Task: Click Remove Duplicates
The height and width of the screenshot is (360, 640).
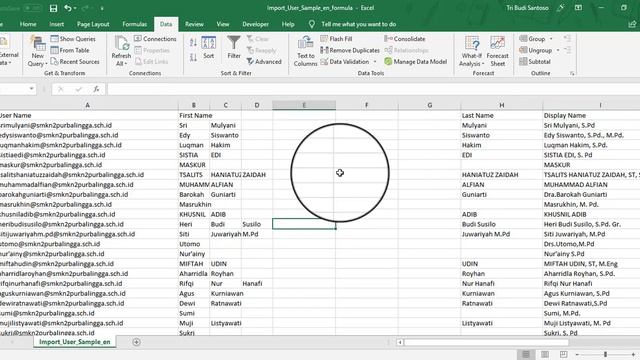Action: [x=350, y=50]
